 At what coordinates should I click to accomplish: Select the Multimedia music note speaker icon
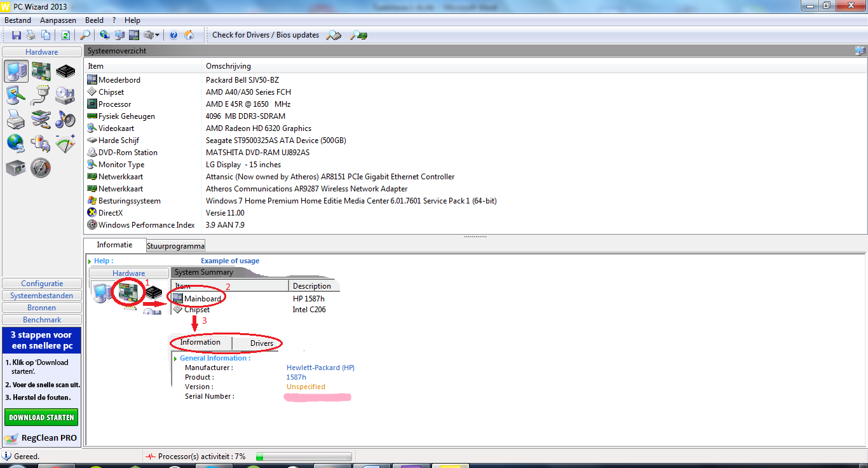coord(65,120)
